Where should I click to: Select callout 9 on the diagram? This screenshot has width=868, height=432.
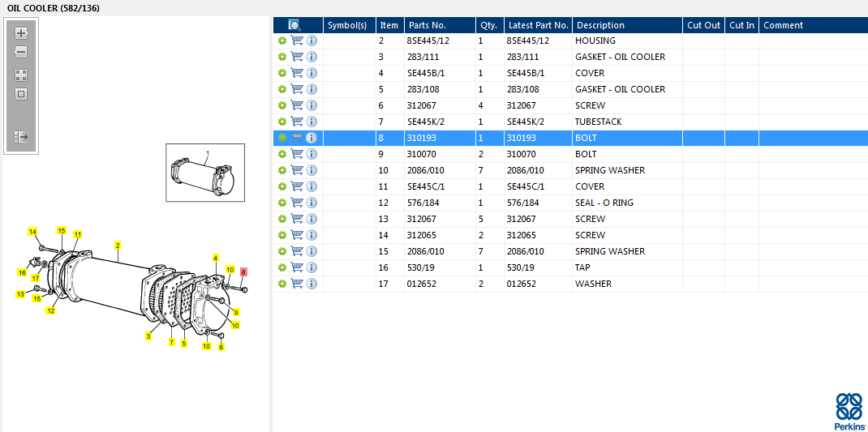click(x=236, y=312)
